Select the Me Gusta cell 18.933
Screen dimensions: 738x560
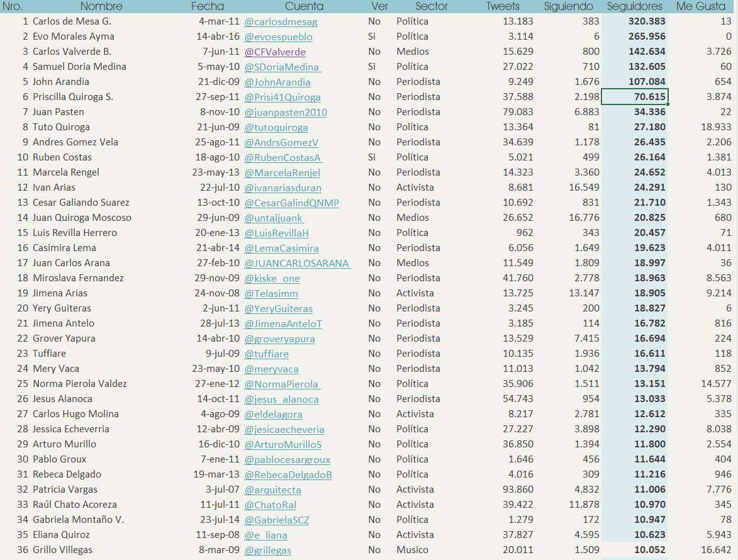click(x=716, y=126)
